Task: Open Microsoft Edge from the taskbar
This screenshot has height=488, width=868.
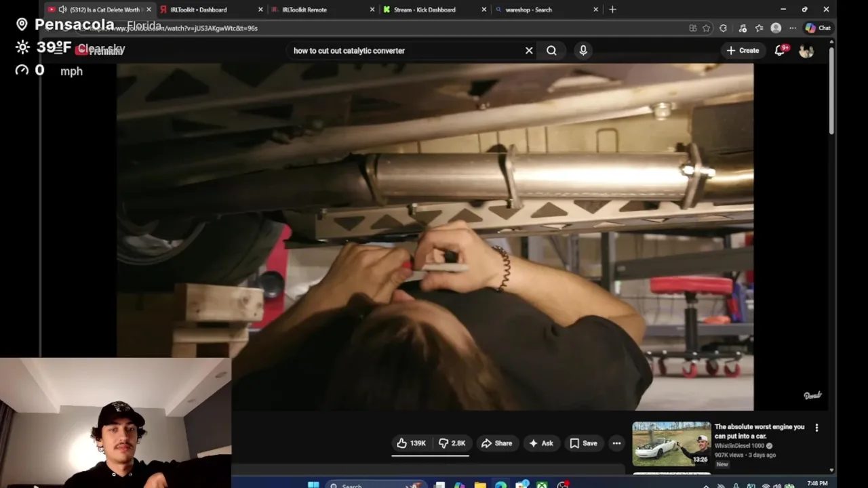Action: 500,485
